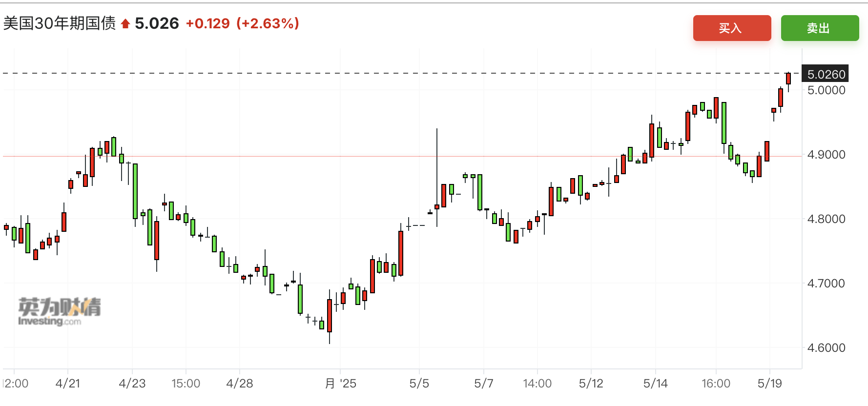868x406 pixels.
Task: Click the 4.7000 price axis label
Action: [x=826, y=284]
